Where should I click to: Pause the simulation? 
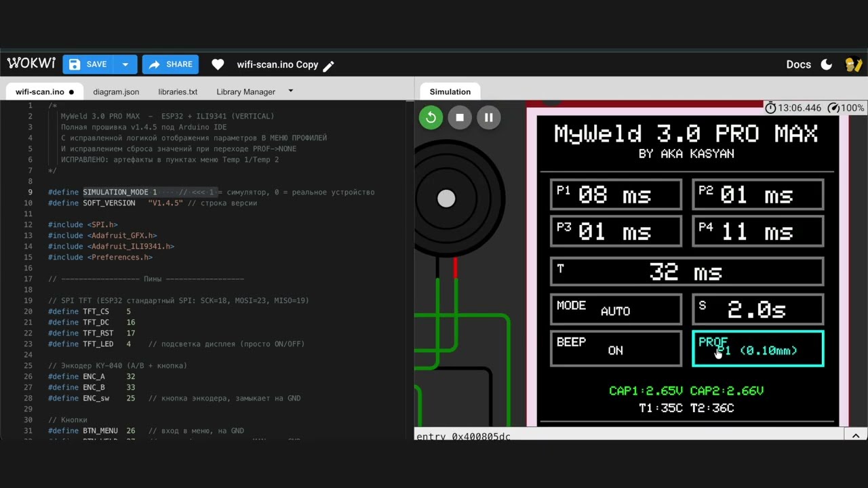click(488, 117)
